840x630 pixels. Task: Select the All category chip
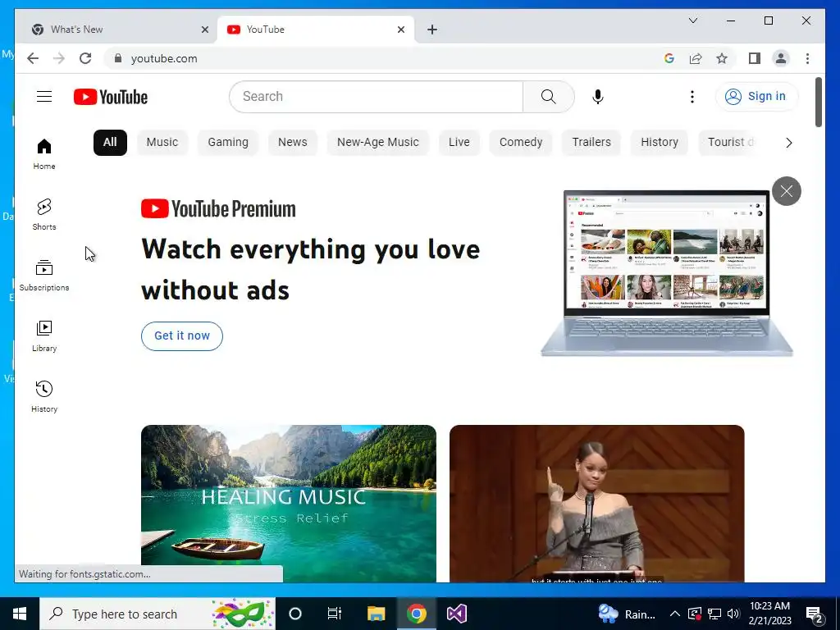(x=110, y=143)
